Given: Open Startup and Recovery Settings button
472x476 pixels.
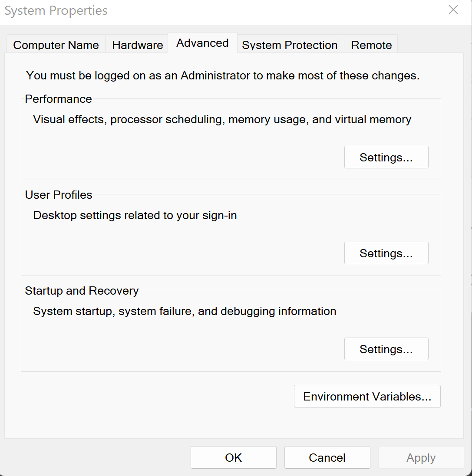Looking at the screenshot, I should click(x=386, y=349).
